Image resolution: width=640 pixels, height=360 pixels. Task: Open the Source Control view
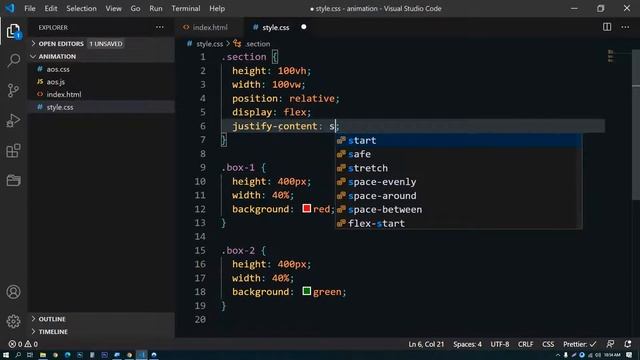point(13,90)
